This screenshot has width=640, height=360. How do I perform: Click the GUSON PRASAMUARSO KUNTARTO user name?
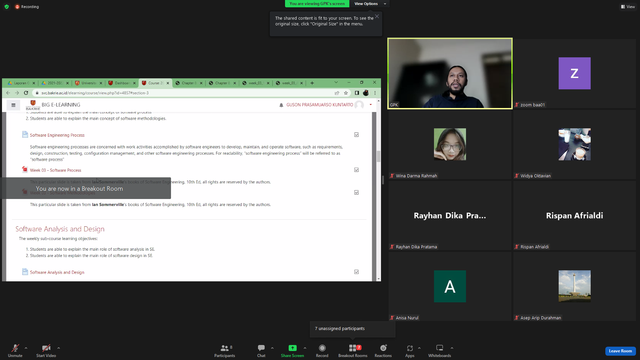pyautogui.click(x=320, y=105)
